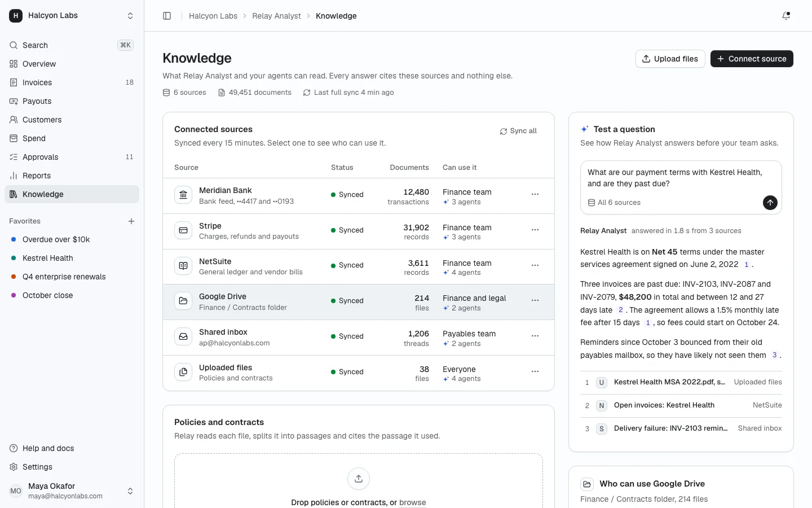Click the Documents column header
812x508 pixels.
click(409, 168)
